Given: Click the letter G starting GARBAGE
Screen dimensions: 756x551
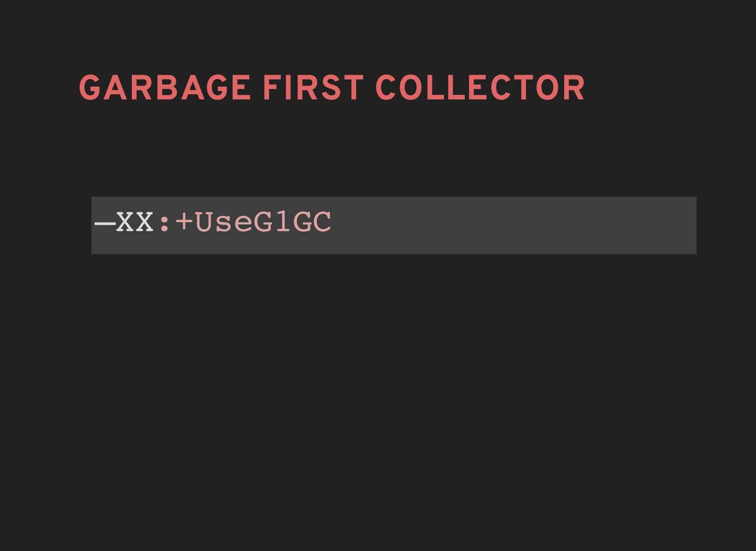Looking at the screenshot, I should coord(90,89).
